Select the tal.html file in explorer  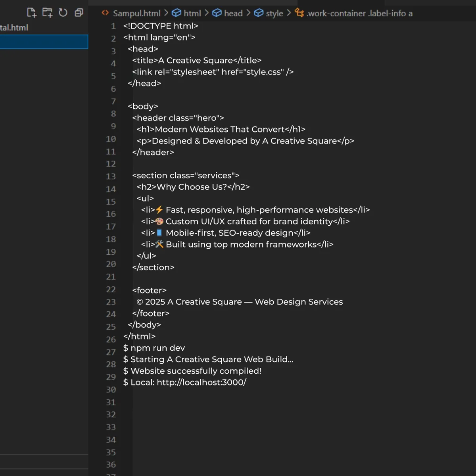(14, 28)
